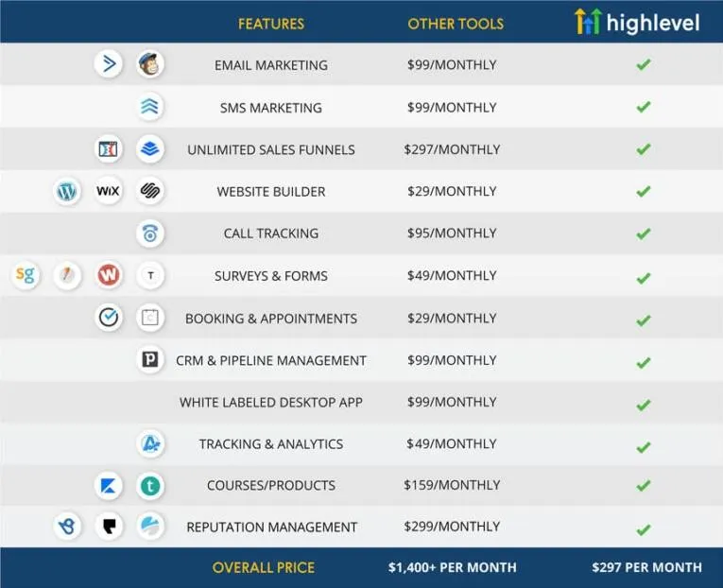
Task: Click the 'sg' SurveyGizmo icon
Action: pyautogui.click(x=26, y=275)
